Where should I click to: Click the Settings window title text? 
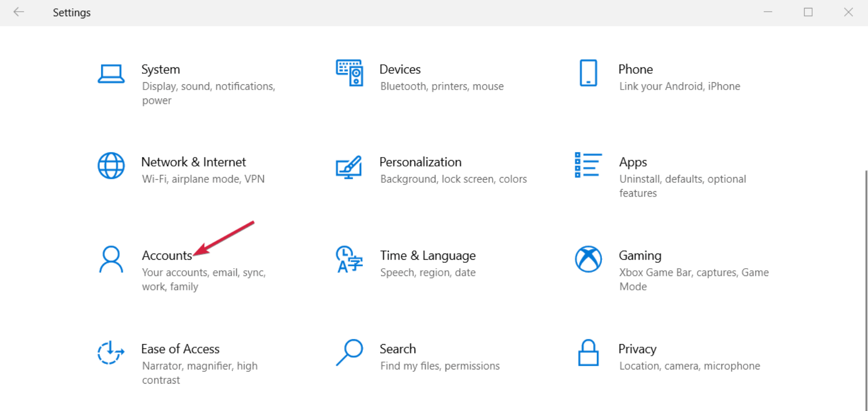click(72, 13)
